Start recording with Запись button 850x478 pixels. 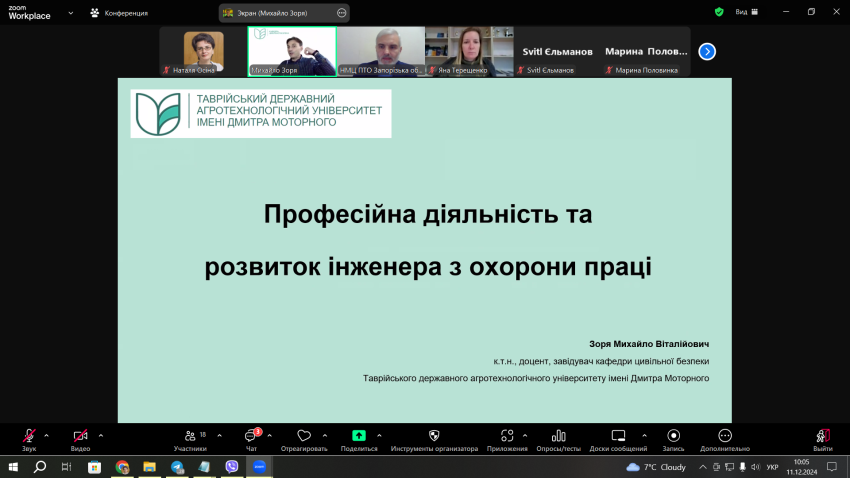pyautogui.click(x=673, y=440)
